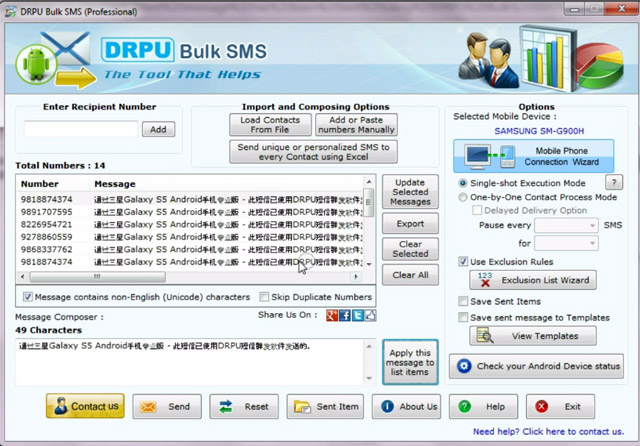This screenshot has width=640, height=446.
Task: Open About Us info
Action: [x=406, y=406]
